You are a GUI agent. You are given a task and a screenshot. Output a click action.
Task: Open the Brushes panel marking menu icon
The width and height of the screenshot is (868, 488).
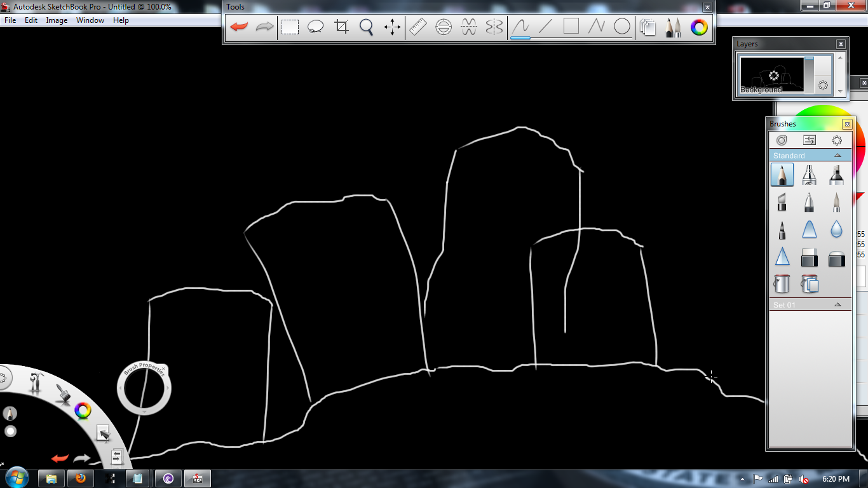coord(837,140)
